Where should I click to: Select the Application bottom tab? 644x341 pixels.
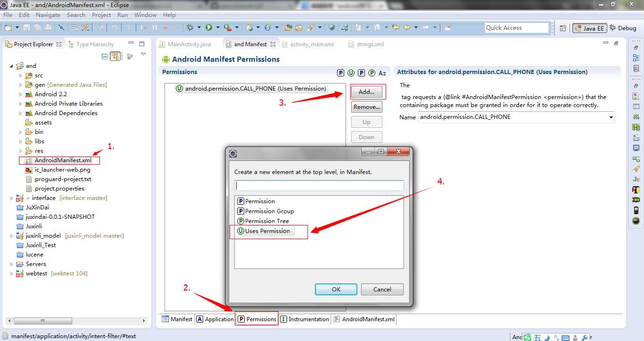coord(215,319)
